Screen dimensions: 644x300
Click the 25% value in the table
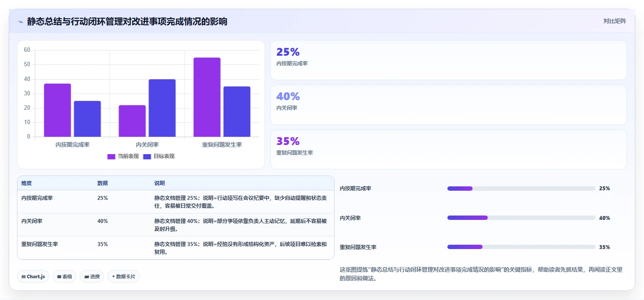[103, 198]
